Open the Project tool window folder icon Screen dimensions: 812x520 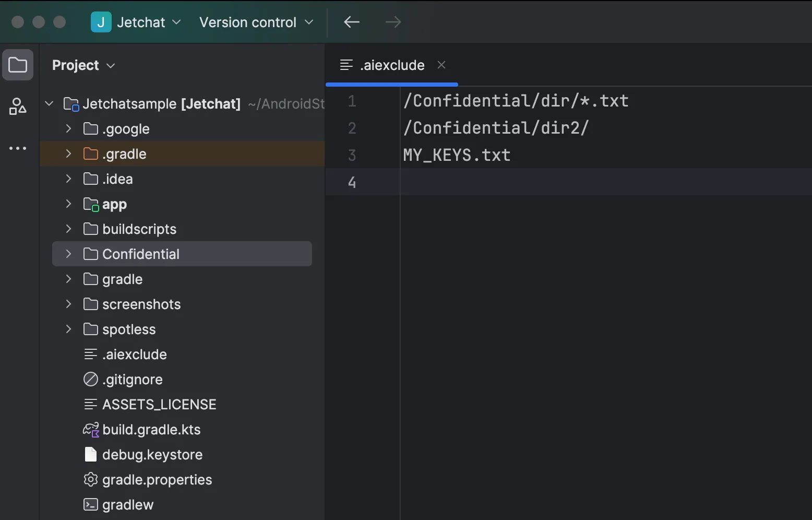(18, 65)
